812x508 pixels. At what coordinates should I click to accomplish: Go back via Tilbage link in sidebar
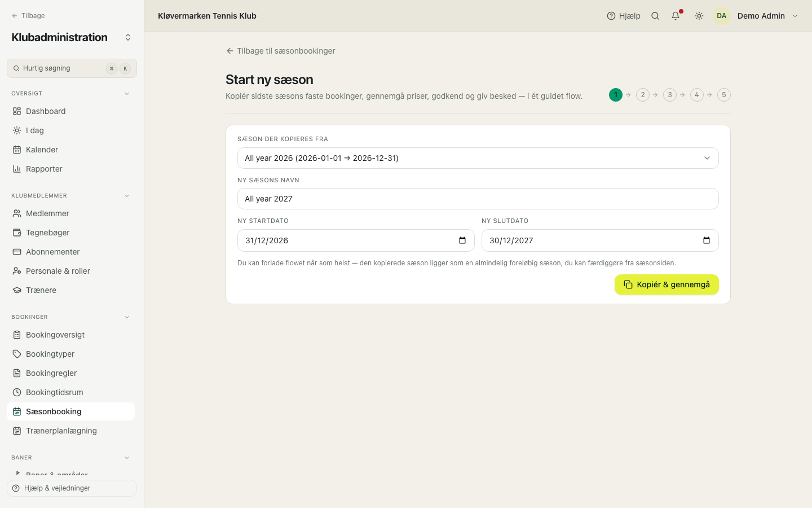[x=28, y=16]
